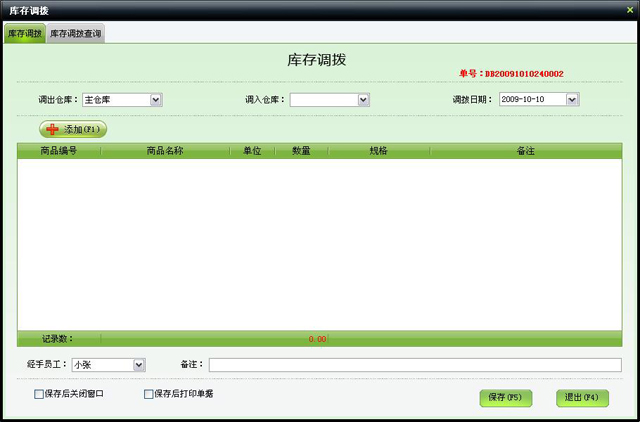Click the 规格 column header
Viewport: 640px width, 422px height.
click(x=378, y=151)
